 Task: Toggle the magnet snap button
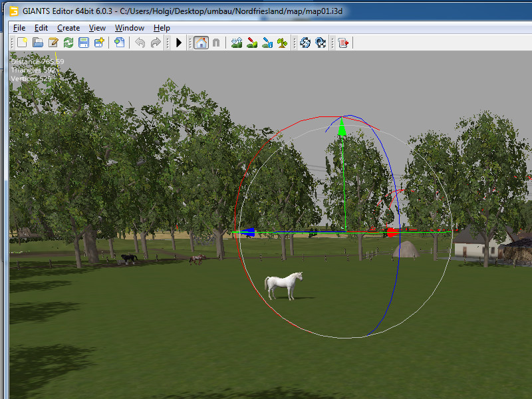216,43
